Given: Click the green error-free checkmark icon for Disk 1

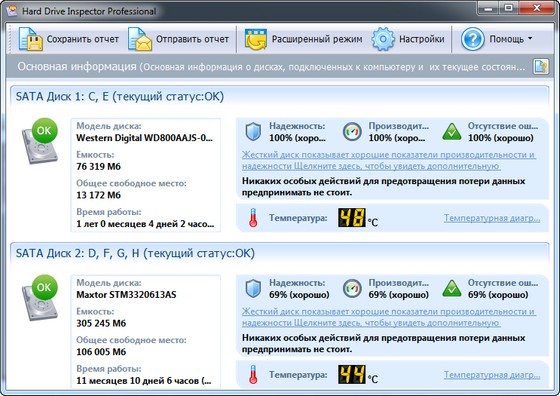Looking at the screenshot, I should click(x=452, y=132).
